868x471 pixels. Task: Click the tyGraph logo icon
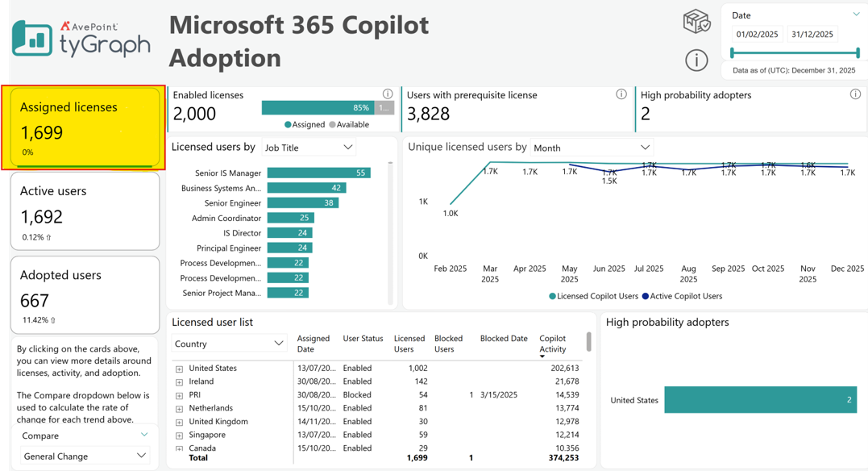(32, 38)
